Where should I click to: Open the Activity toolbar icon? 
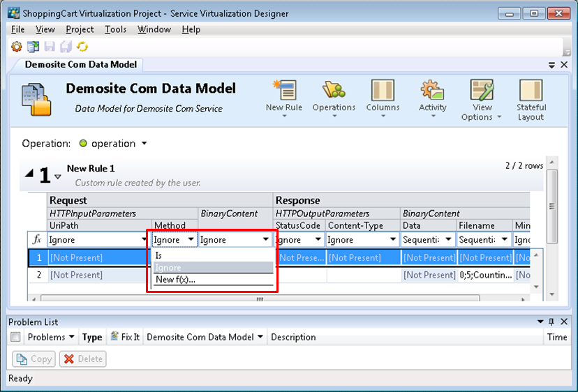[432, 92]
